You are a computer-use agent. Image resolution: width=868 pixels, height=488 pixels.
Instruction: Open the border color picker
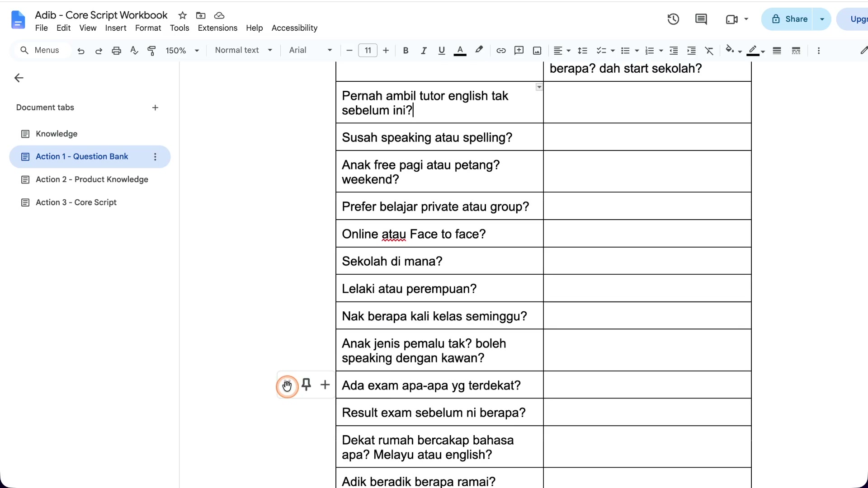click(x=755, y=51)
